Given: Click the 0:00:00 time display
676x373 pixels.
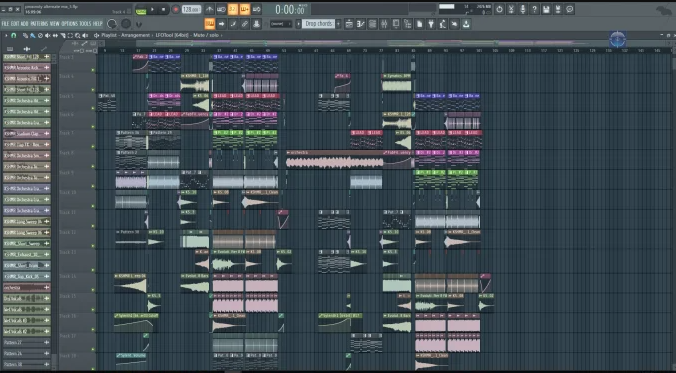Looking at the screenshot, I should [290, 9].
